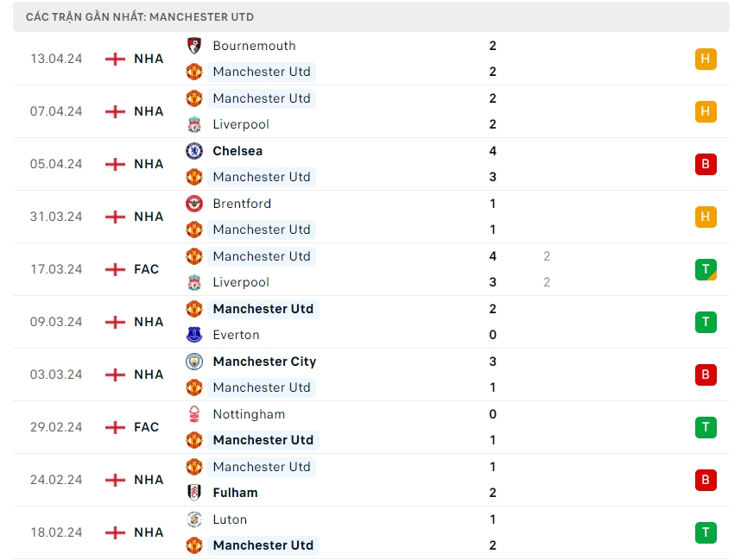Screen dimensions: 741x560
Task: Click the Manchester City crest icon
Action: click(194, 362)
